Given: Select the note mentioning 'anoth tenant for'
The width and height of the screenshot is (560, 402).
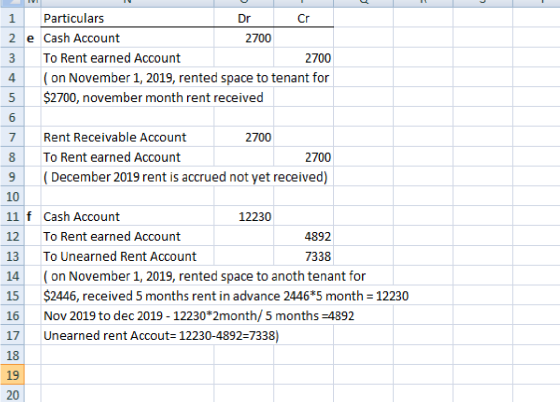Looking at the screenshot, I should point(204,276).
